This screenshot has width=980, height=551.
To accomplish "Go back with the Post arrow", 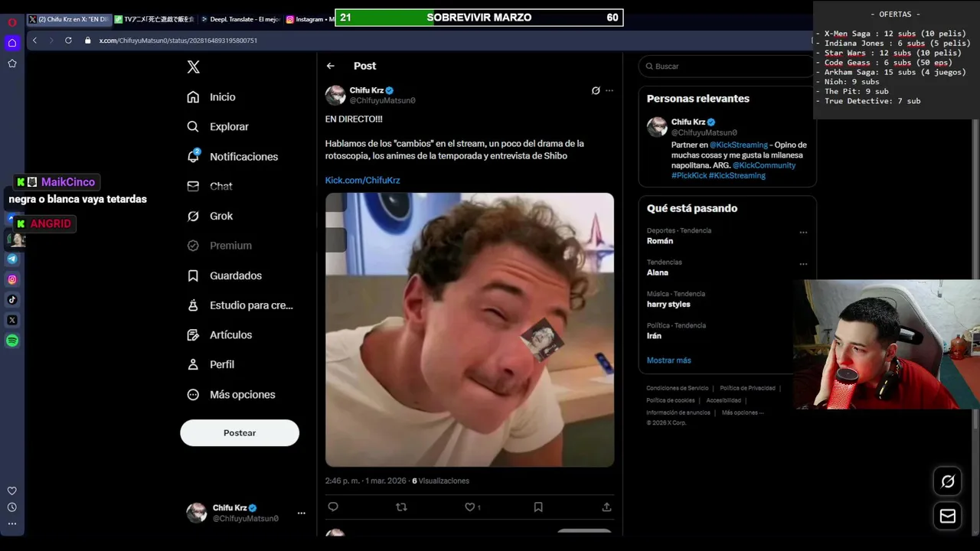I will pos(331,66).
